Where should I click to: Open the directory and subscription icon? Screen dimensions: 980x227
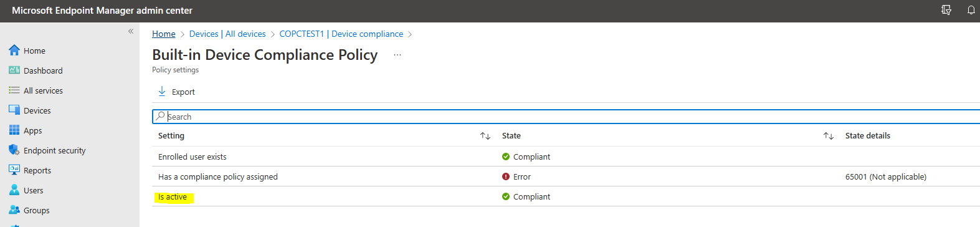click(946, 10)
